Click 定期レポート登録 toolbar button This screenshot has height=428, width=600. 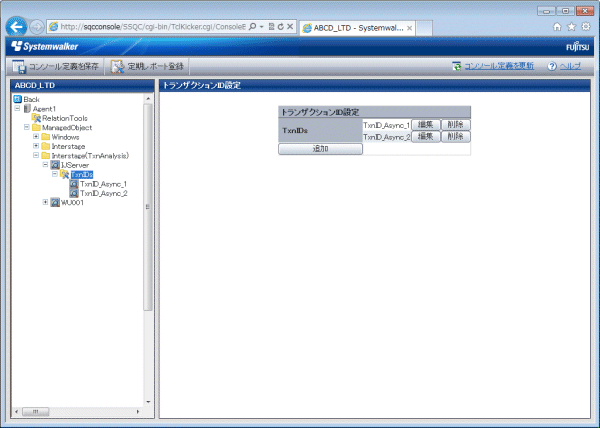148,67
